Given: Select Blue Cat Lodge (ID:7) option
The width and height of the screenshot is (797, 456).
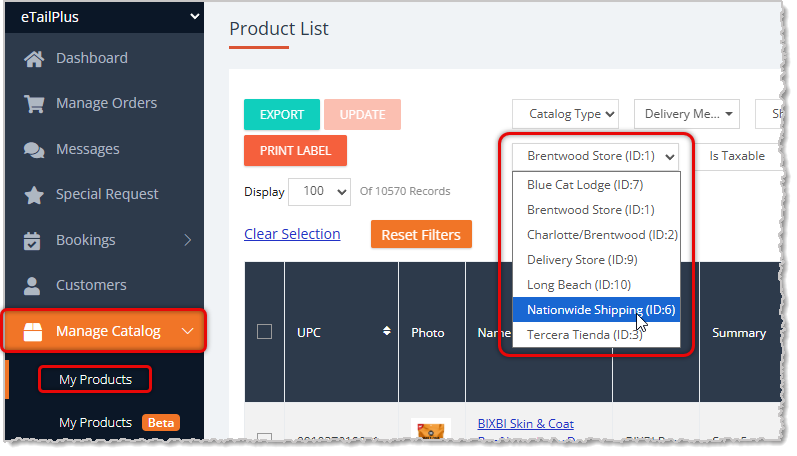Looking at the screenshot, I should [596, 185].
